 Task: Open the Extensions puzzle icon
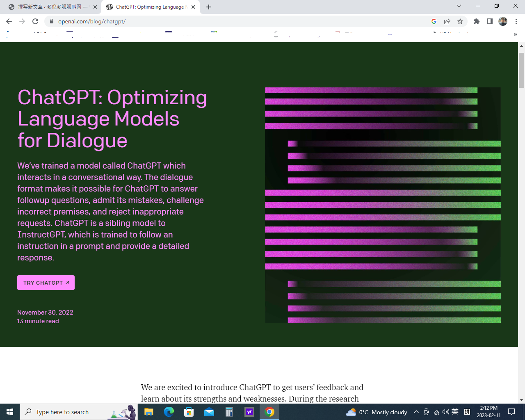tap(477, 21)
